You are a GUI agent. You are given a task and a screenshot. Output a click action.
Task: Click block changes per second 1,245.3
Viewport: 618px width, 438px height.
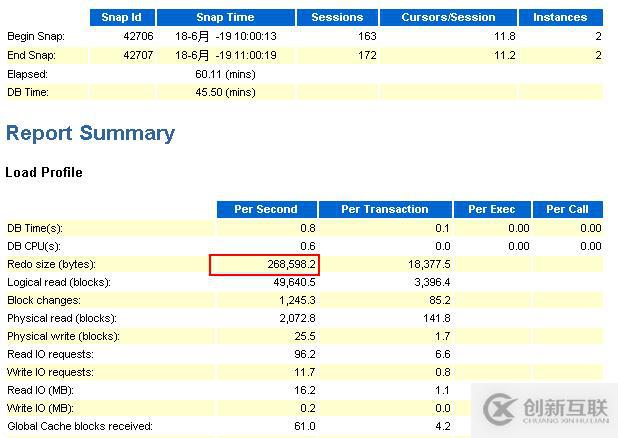pos(297,300)
